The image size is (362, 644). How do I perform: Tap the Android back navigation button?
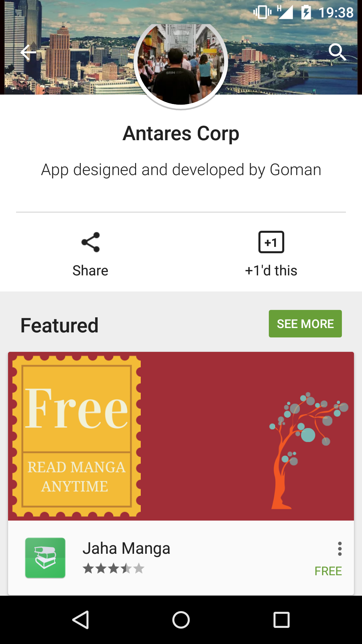(x=80, y=620)
